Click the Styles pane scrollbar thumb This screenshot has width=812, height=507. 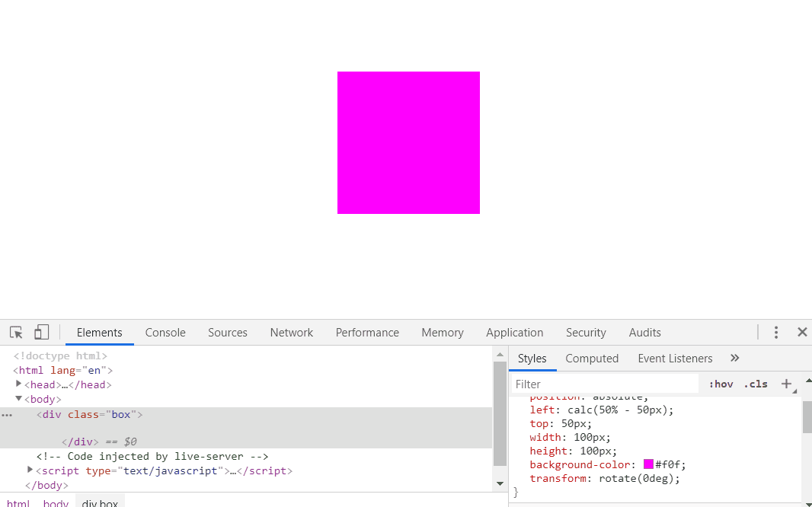point(807,417)
